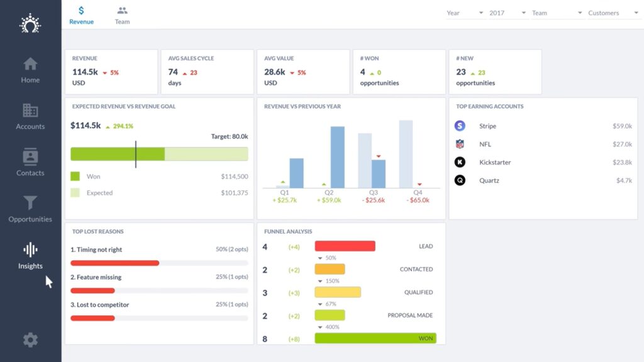Open the Customers filter dropdown
The height and width of the screenshot is (362, 644).
pyautogui.click(x=613, y=13)
